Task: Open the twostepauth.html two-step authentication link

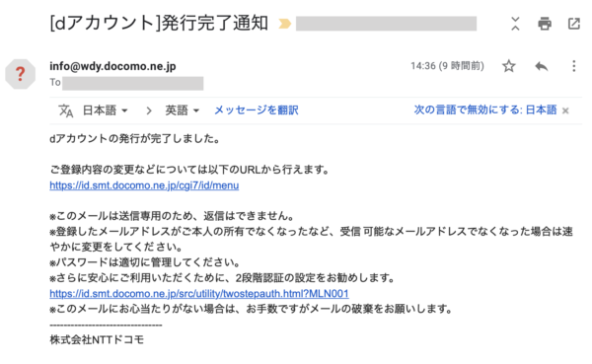Action: (x=199, y=293)
